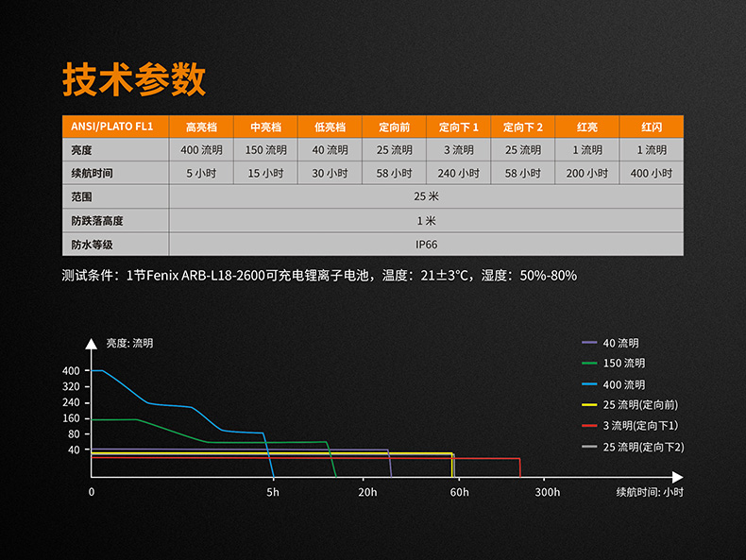The height and width of the screenshot is (560, 746).
Task: Select the 中亮档 column header
Action: click(265, 127)
